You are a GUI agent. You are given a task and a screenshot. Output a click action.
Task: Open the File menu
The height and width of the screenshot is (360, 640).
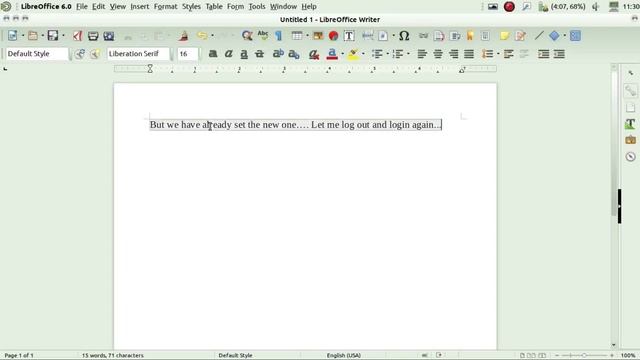point(82,7)
